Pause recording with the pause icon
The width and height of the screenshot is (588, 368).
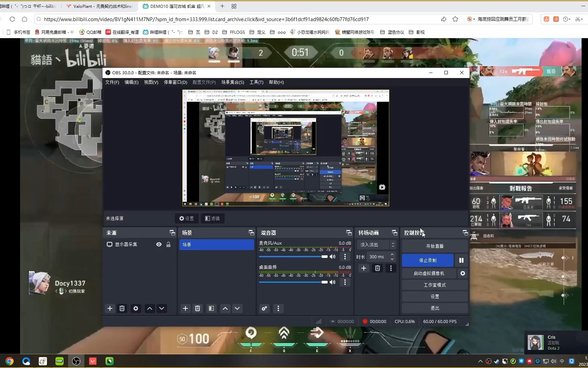click(x=461, y=260)
